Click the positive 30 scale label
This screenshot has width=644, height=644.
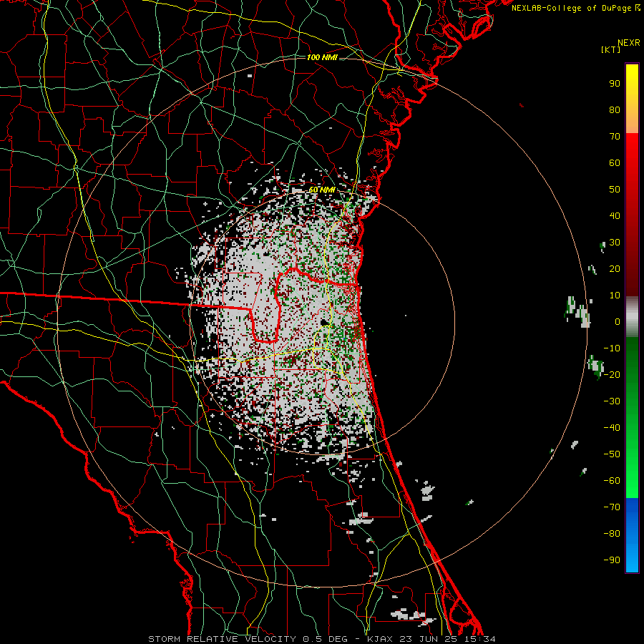pyautogui.click(x=615, y=243)
